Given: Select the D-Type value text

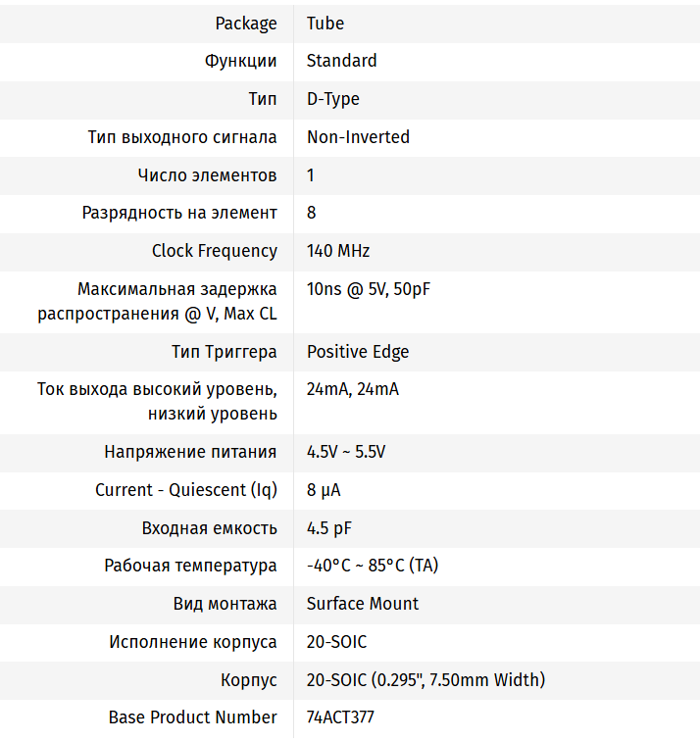Looking at the screenshot, I should click(x=332, y=99).
